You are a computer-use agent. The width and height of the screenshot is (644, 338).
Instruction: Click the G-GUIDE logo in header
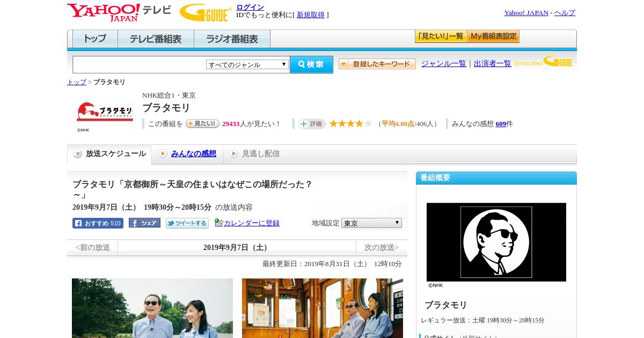pos(206,12)
